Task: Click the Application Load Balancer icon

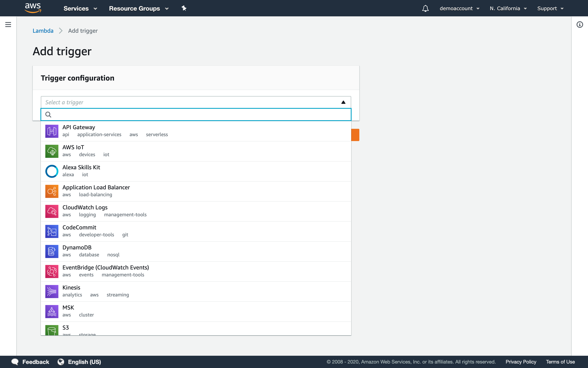Action: [52, 191]
